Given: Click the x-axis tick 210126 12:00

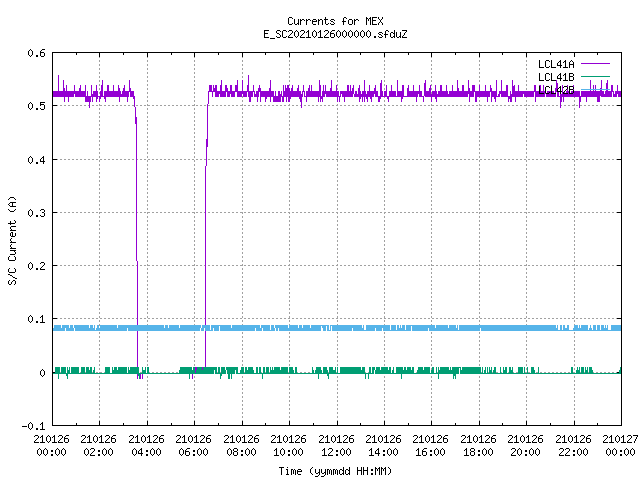Looking at the screenshot, I should [337, 446].
